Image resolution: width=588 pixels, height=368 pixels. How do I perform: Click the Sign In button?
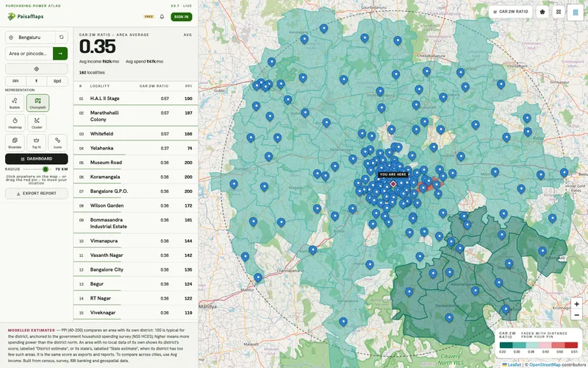click(182, 17)
